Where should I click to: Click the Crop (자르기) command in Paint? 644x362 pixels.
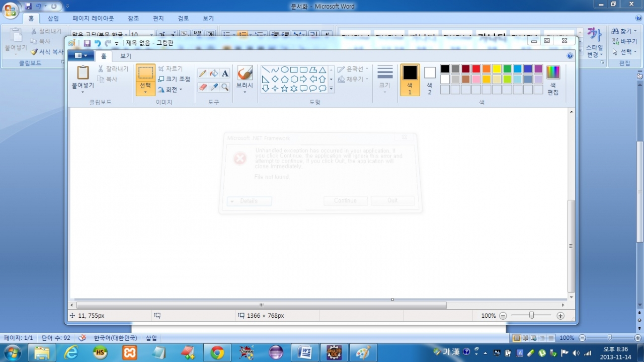tap(171, 68)
